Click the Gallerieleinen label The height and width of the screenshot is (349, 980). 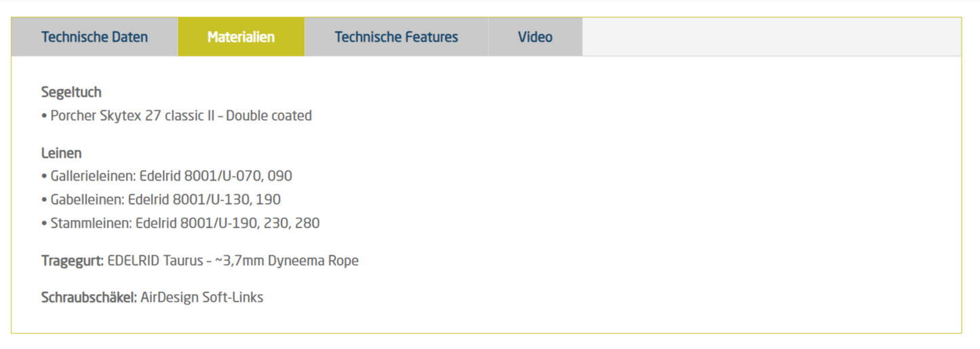[x=92, y=177]
